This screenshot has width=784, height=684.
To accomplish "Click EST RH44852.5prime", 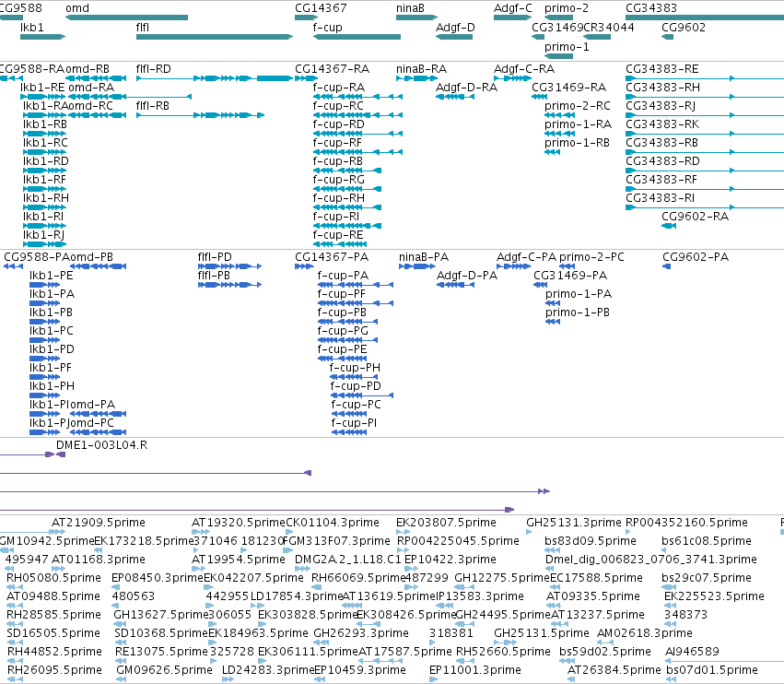I will point(54,651).
